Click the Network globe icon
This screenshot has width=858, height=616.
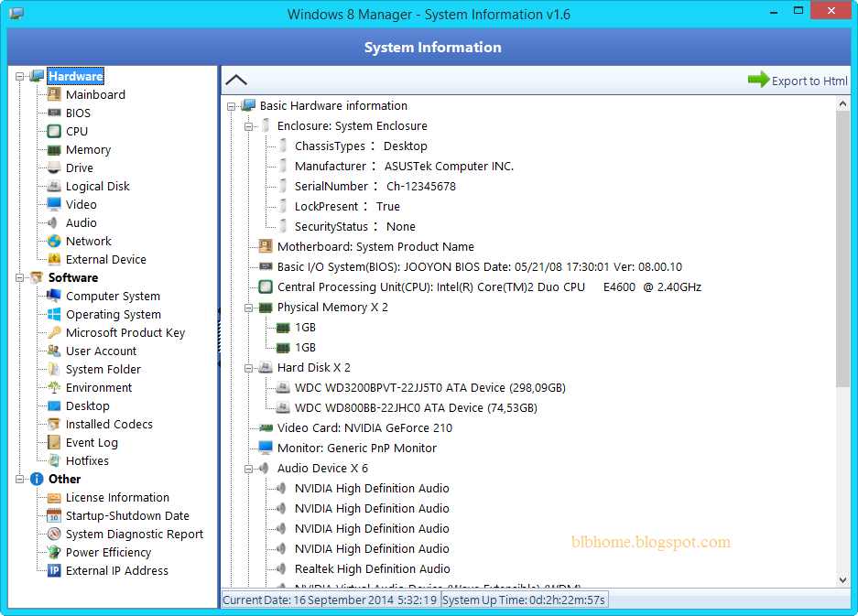(x=54, y=241)
